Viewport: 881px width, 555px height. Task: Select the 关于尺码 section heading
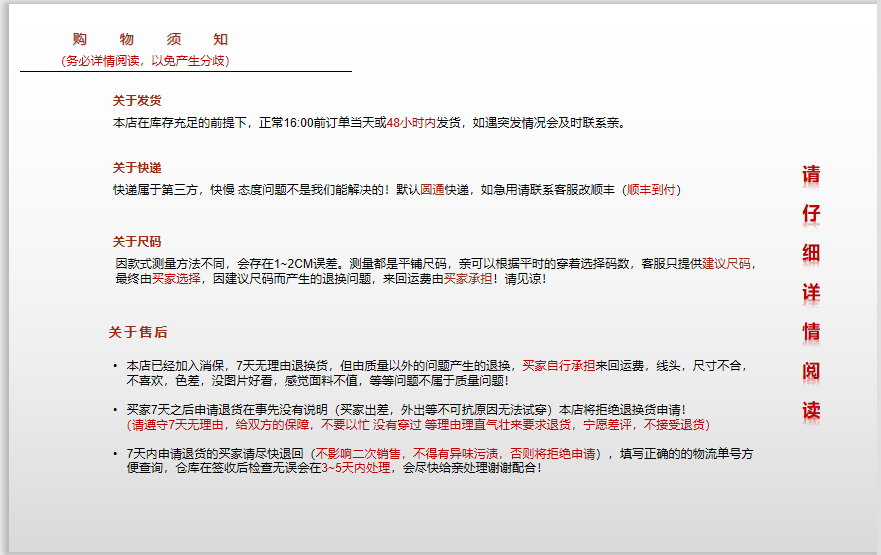137,242
